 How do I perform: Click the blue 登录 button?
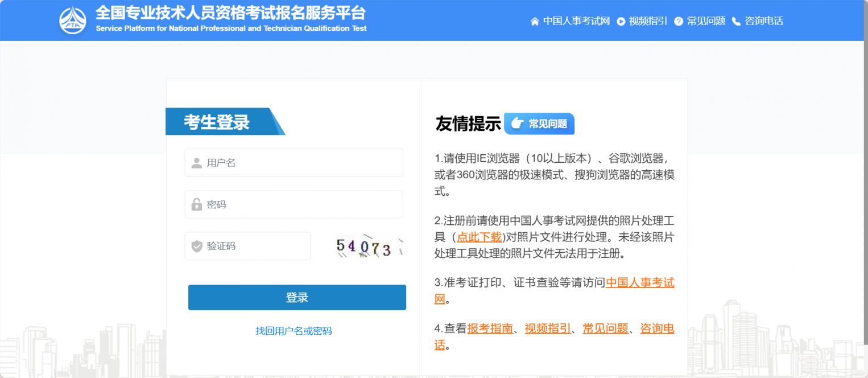(297, 297)
